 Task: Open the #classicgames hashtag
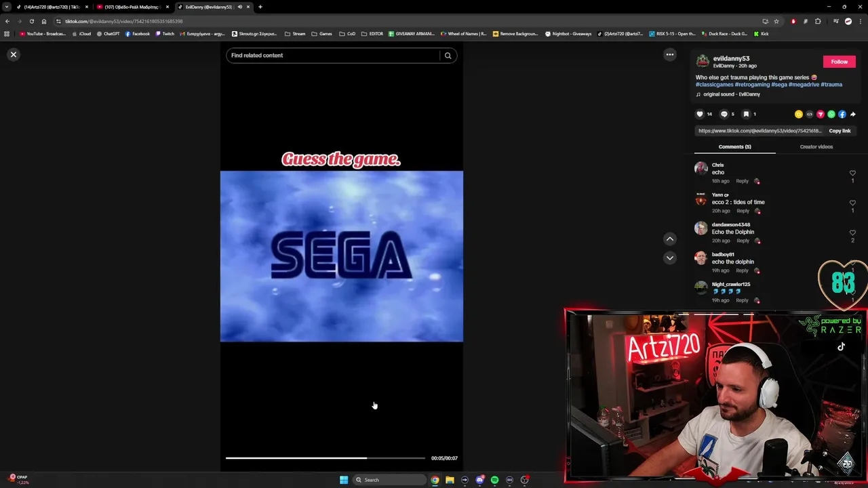tap(714, 85)
